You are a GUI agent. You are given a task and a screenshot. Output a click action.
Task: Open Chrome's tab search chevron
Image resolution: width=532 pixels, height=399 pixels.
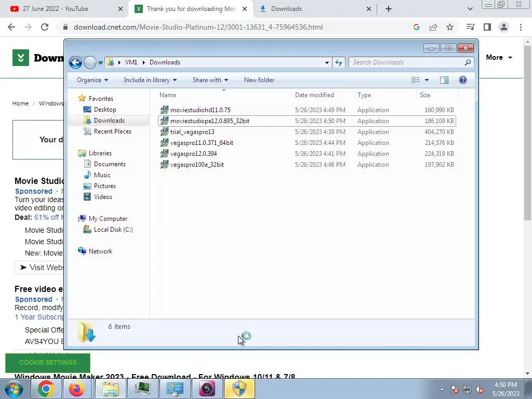(470, 9)
